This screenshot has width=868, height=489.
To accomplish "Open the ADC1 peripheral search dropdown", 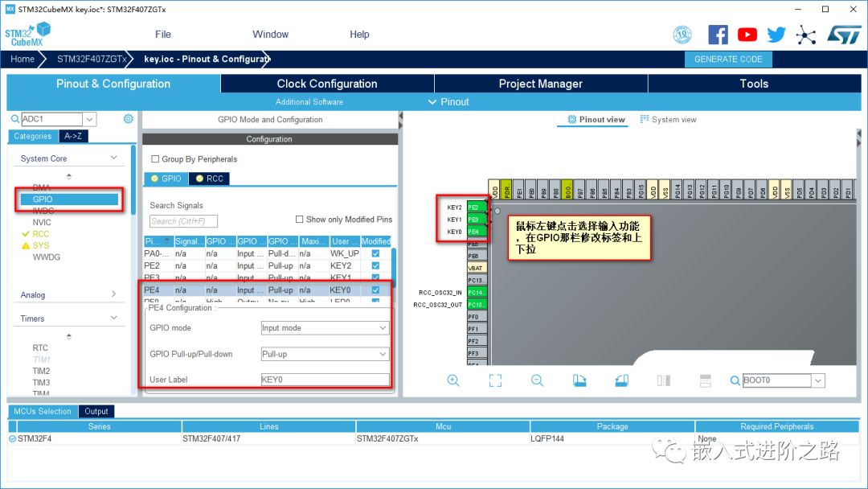I will pos(90,119).
